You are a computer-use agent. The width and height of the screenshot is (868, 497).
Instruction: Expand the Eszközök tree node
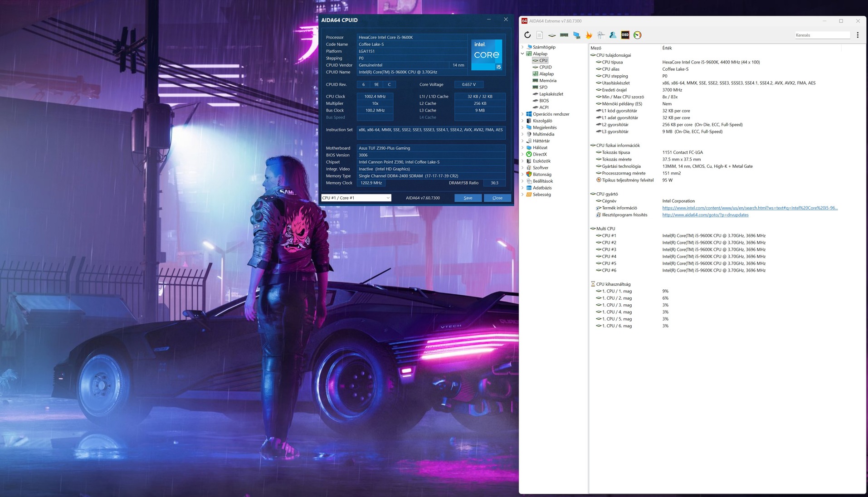pos(522,161)
